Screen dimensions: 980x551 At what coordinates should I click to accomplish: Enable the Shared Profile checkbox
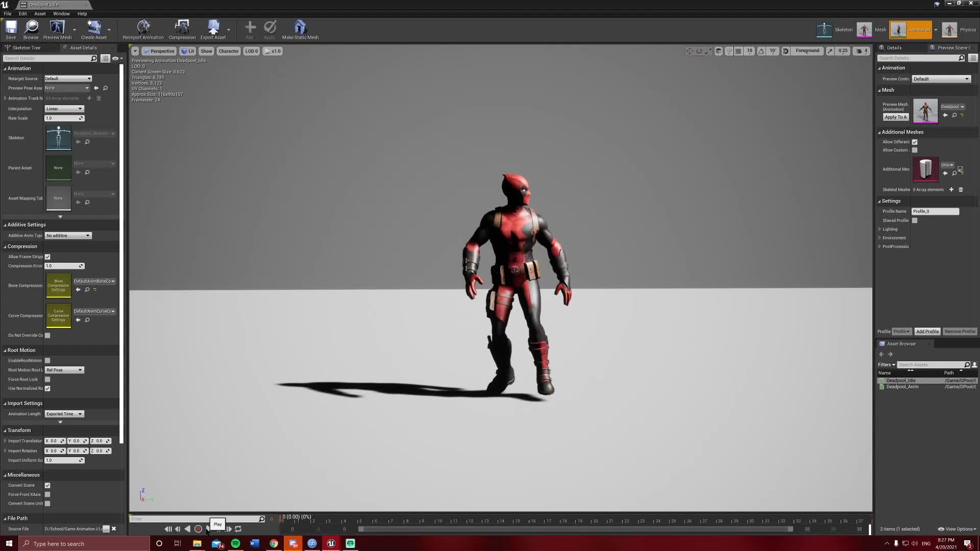[915, 220]
